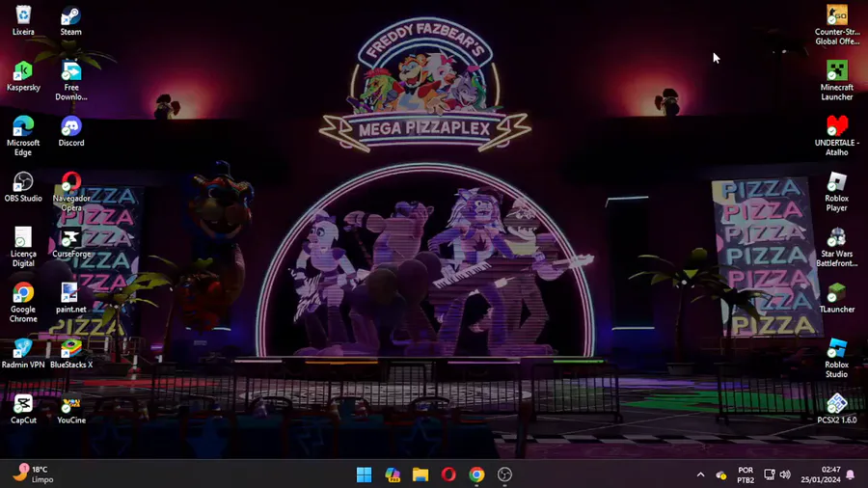Open File Explorer from taskbar
This screenshot has height=488, width=868.
click(420, 474)
